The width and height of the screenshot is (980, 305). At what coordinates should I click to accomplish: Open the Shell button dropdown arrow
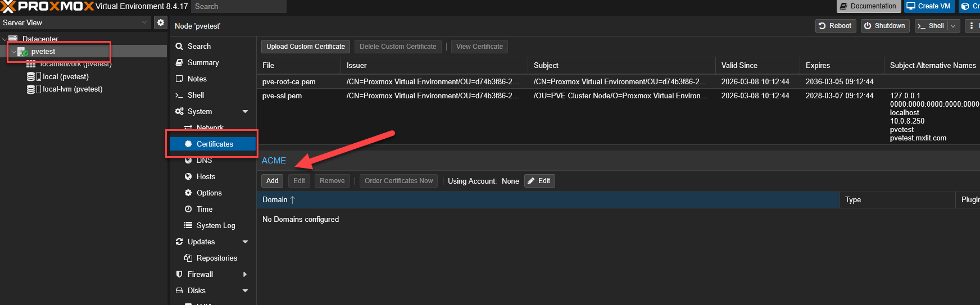953,26
